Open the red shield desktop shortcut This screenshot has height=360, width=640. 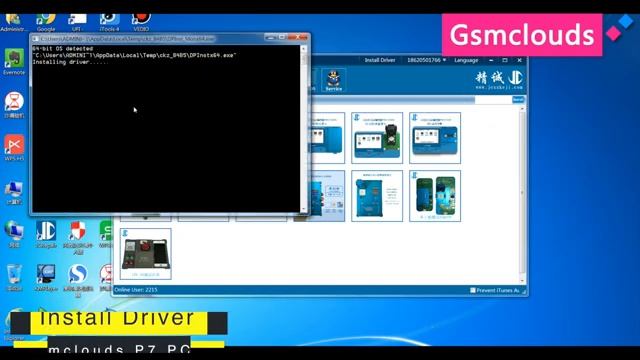tap(78, 238)
